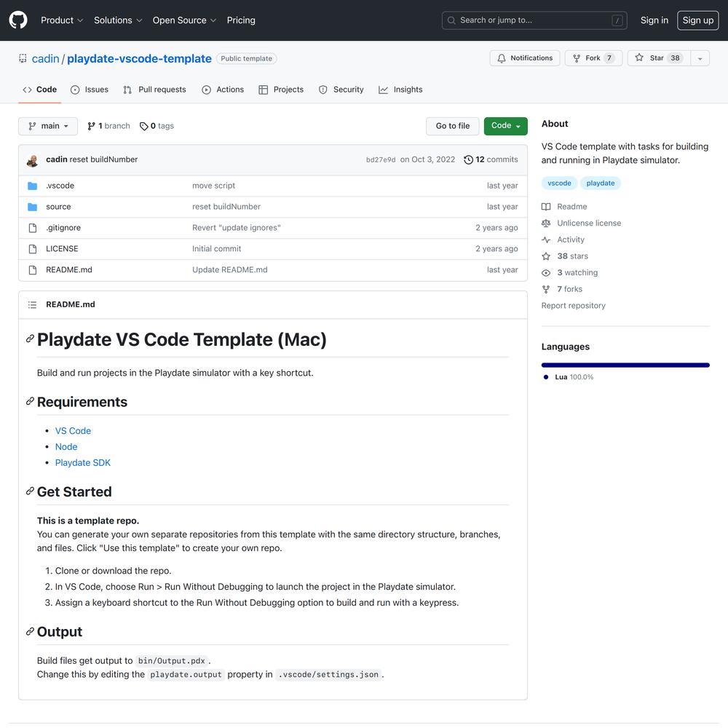Click the .vscode folder icon

33,186
